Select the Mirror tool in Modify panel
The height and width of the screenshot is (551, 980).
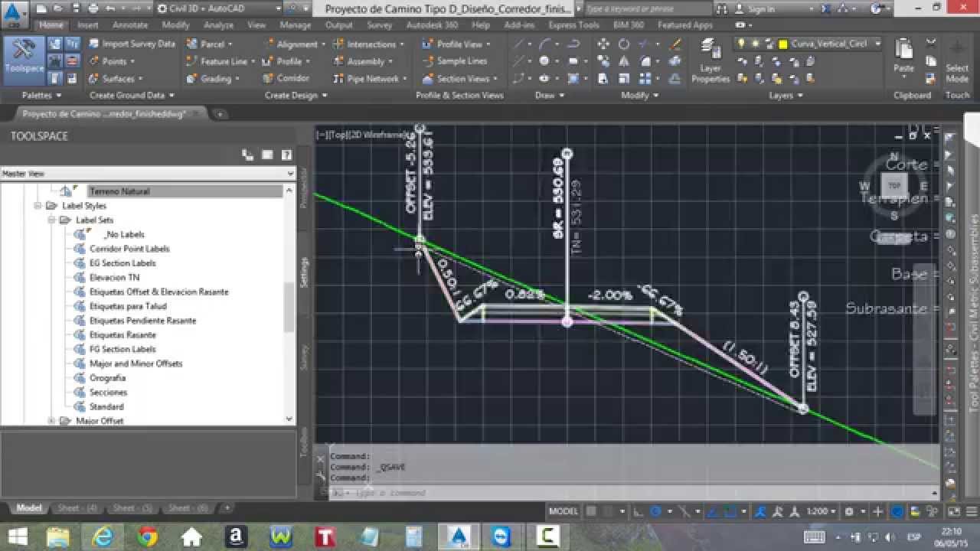tap(624, 61)
